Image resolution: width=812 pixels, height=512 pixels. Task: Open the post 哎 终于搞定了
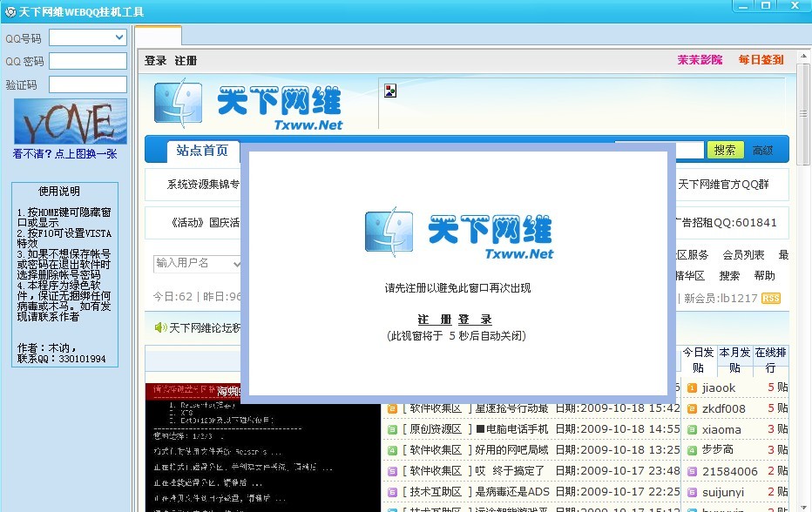(x=510, y=471)
